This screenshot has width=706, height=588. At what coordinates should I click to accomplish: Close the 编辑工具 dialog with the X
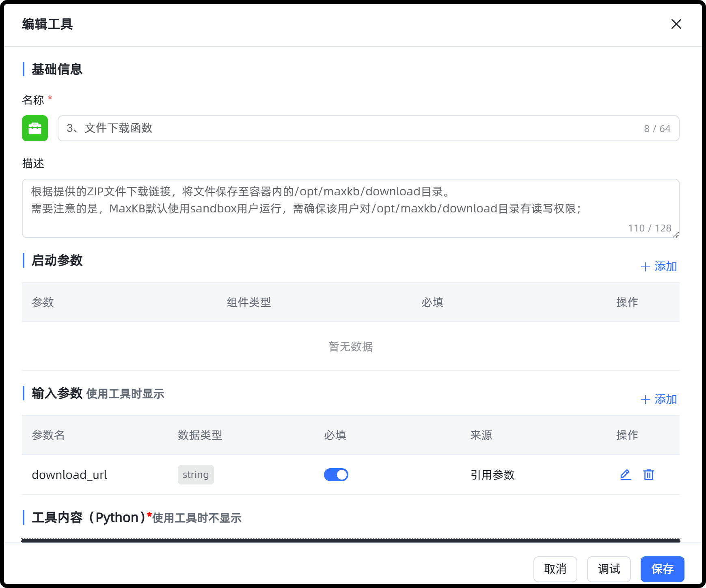pyautogui.click(x=676, y=24)
